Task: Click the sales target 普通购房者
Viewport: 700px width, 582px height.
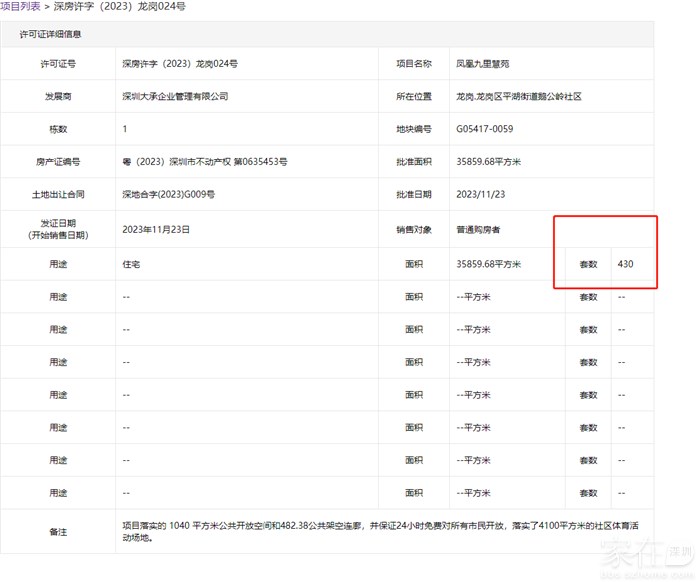Action: (x=478, y=229)
